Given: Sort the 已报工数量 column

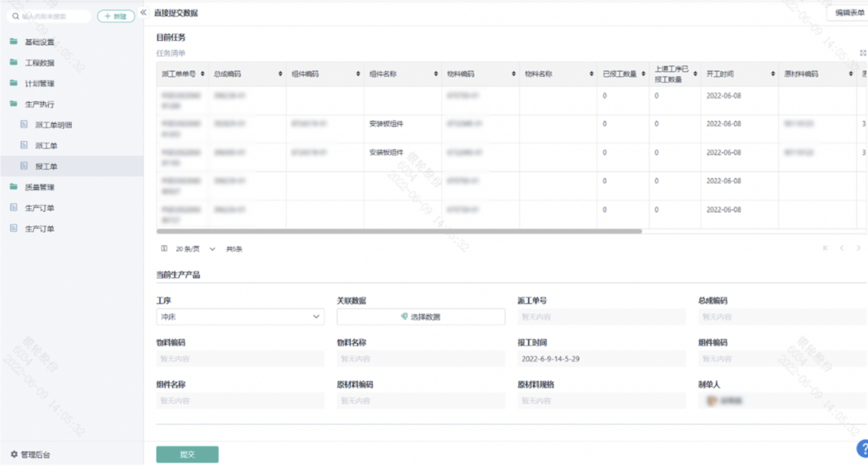Looking at the screenshot, I should [643, 74].
